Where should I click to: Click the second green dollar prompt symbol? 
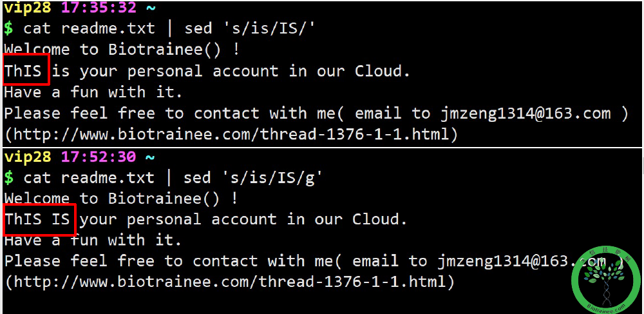click(x=8, y=177)
